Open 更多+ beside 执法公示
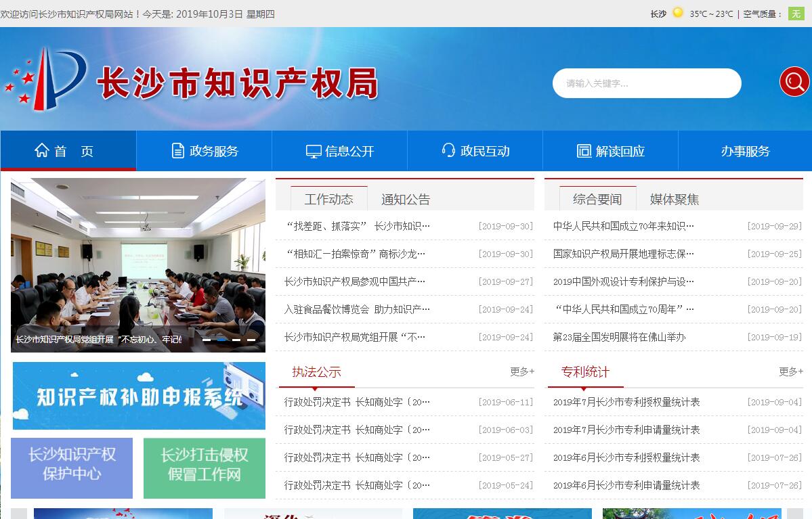The image size is (812, 519). 522,371
